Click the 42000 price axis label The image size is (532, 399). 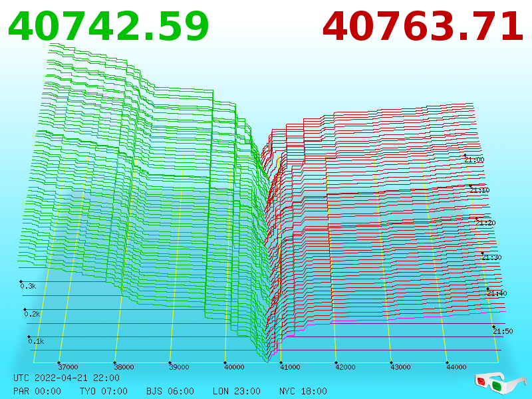click(x=345, y=367)
